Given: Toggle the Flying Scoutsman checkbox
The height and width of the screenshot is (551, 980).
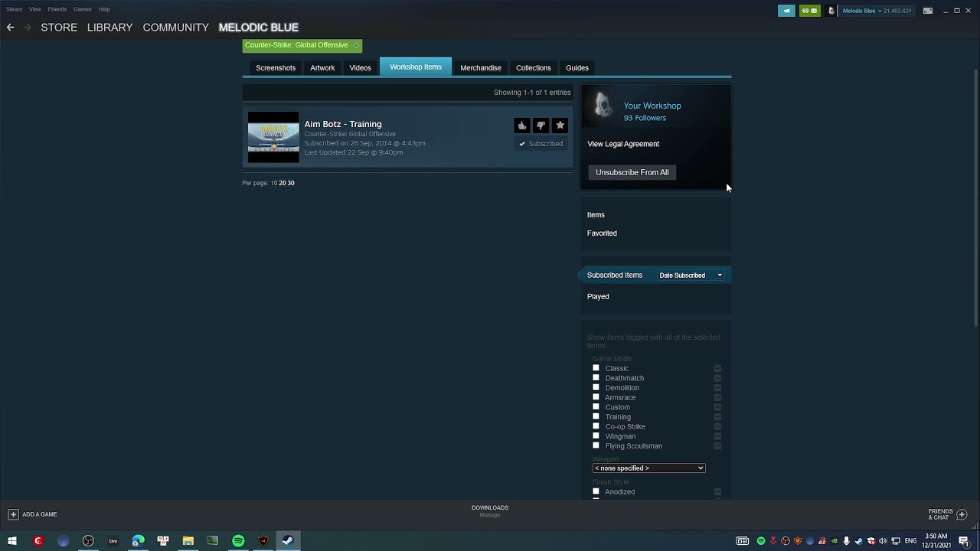Looking at the screenshot, I should point(596,445).
